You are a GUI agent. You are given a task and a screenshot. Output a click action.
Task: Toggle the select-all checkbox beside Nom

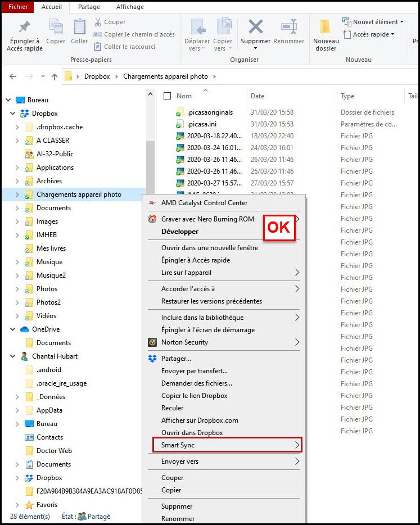point(167,96)
